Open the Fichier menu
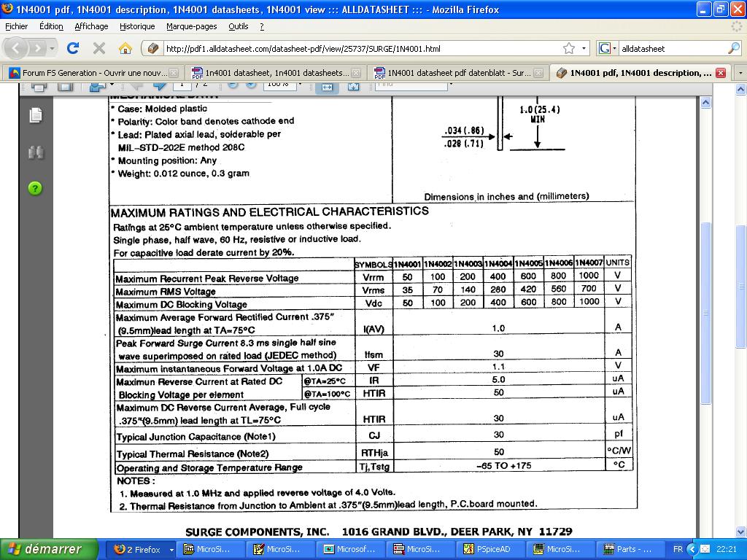747x560 pixels. pyautogui.click(x=16, y=26)
